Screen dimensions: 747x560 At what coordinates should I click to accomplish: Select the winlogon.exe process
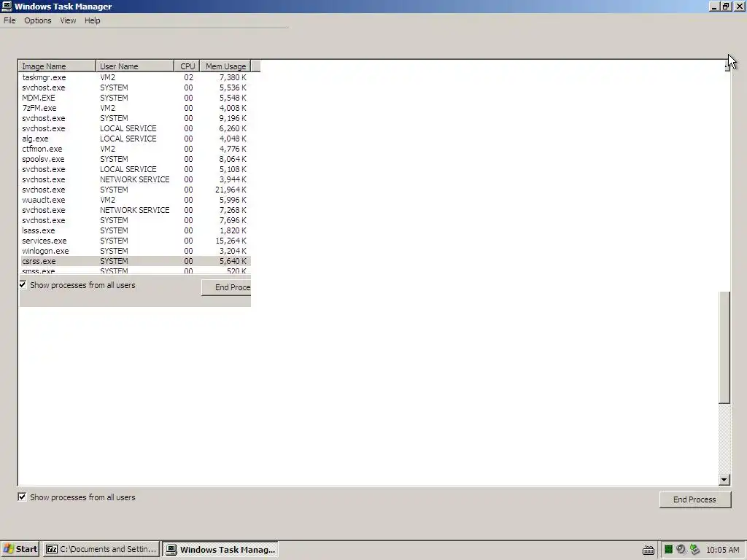(x=135, y=251)
